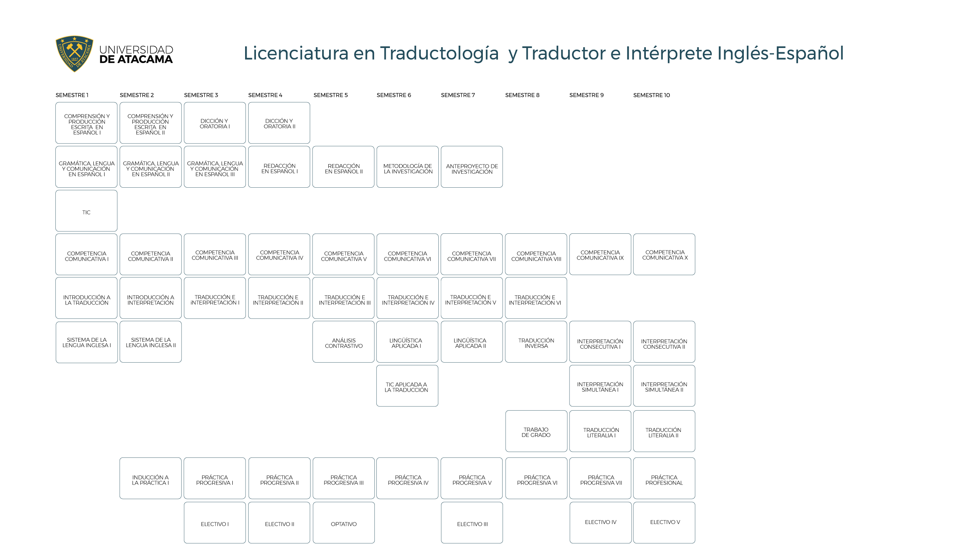Viewport: 968px width, 560px height.
Task: Select Interpretación Consecutiva I box
Action: click(600, 342)
